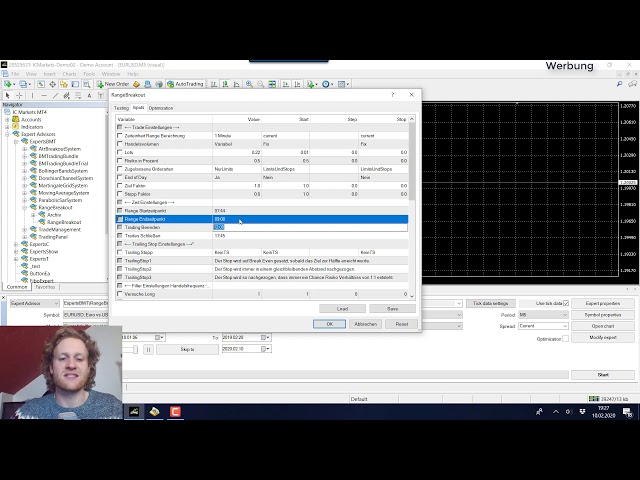
Task: Enable the Lots optimization checkbox
Action: (x=120, y=152)
